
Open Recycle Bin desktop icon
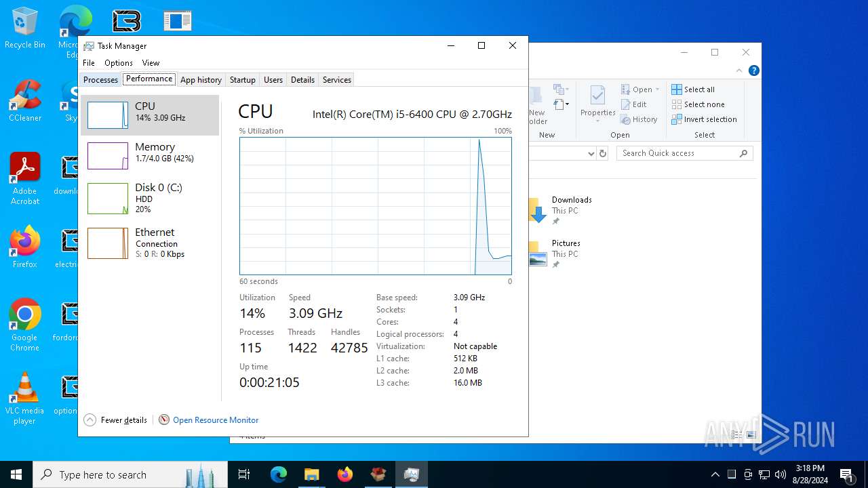[x=25, y=28]
